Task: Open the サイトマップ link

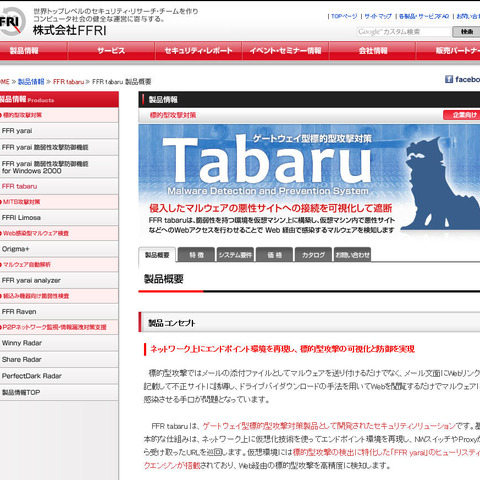Action: coord(378,16)
